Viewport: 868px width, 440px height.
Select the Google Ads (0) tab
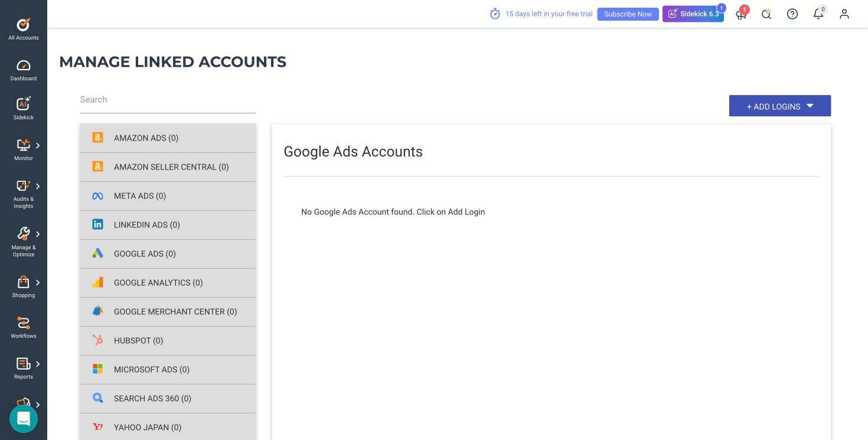168,254
